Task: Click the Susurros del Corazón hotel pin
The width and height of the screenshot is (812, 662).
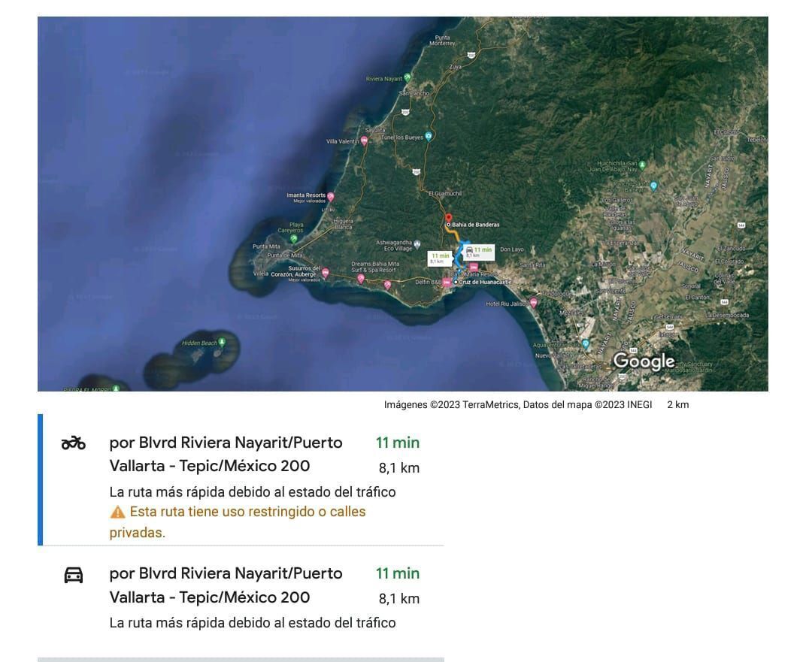Action: tap(325, 273)
